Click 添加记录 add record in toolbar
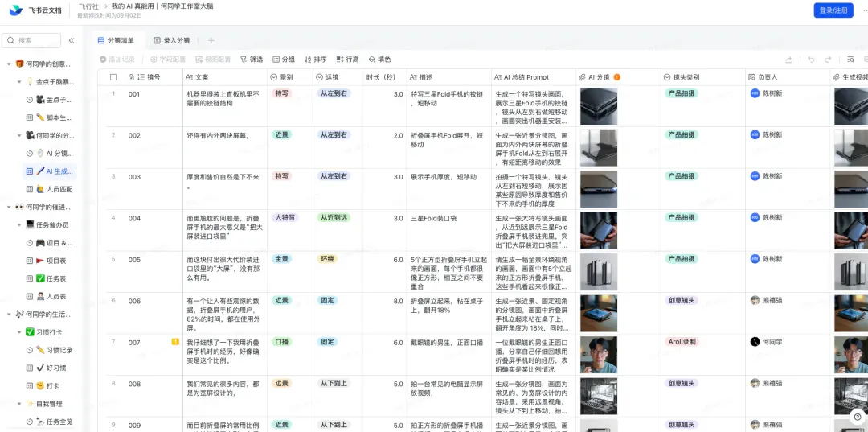 [x=117, y=60]
